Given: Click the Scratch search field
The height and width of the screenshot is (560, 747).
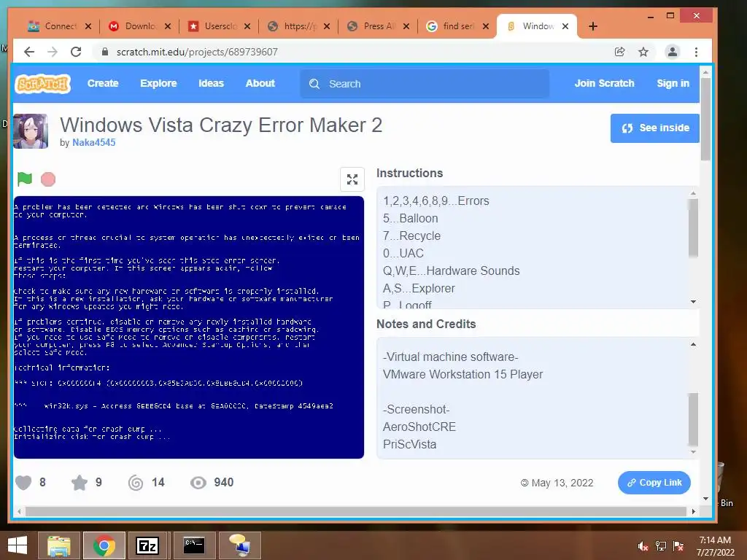Looking at the screenshot, I should (x=425, y=84).
